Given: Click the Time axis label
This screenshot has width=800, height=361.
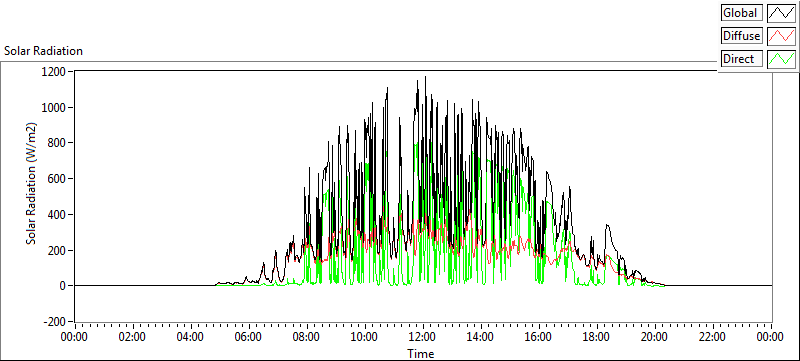Looking at the screenshot, I should (x=420, y=353).
